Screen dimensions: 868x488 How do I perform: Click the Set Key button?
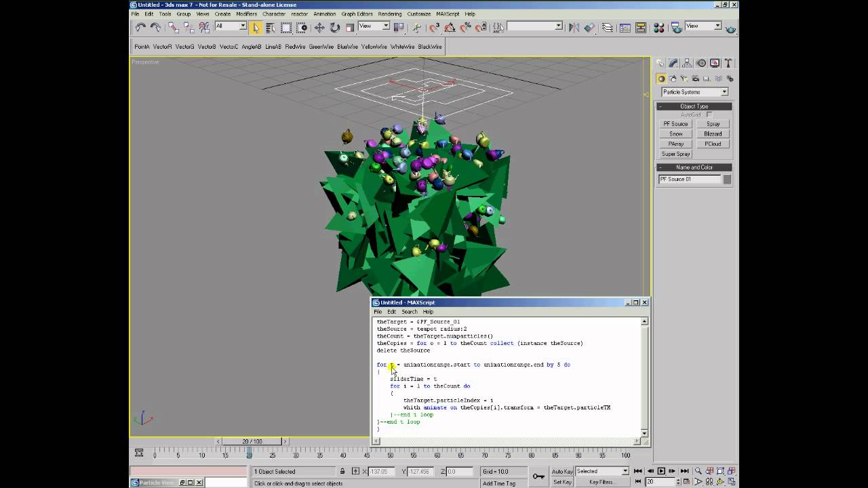coord(563,482)
